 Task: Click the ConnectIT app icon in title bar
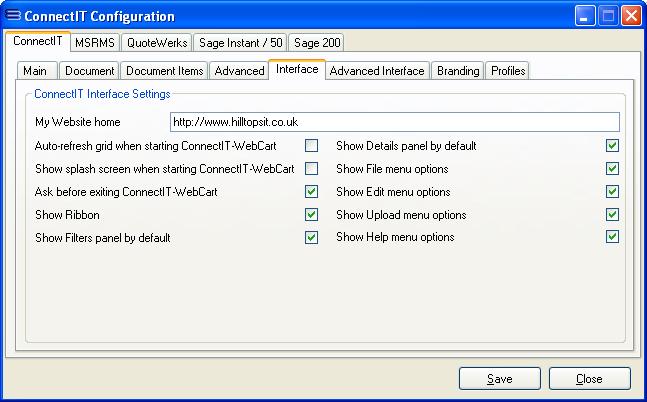[x=14, y=16]
